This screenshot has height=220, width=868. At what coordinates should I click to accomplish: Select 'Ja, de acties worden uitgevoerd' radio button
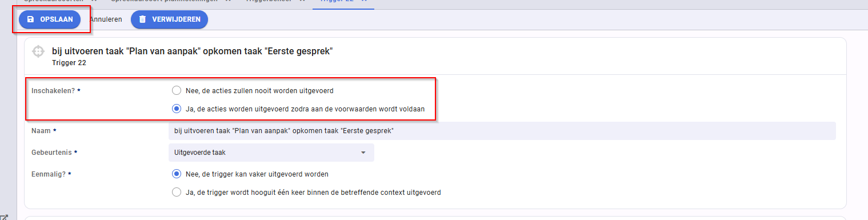[177, 109]
